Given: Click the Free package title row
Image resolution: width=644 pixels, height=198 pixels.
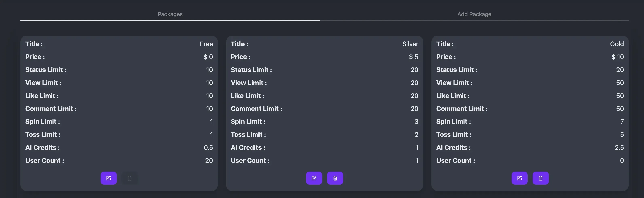Looking at the screenshot, I should point(119,44).
